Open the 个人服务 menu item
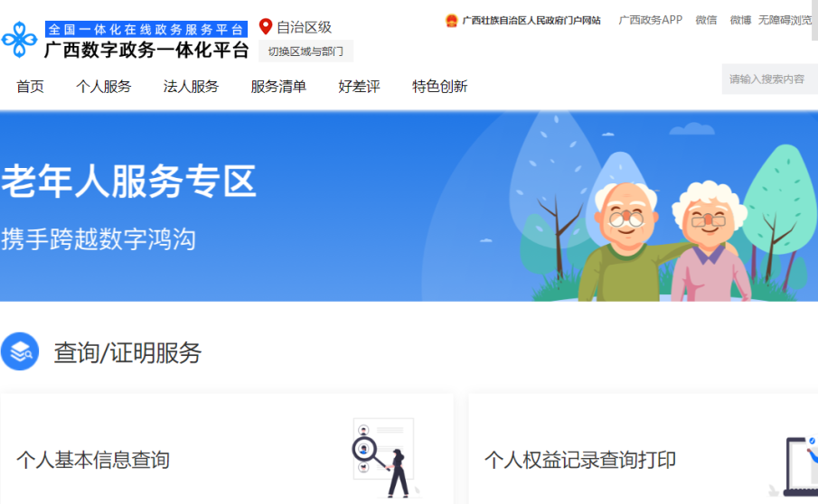Viewport: 818px width, 504px height. pyautogui.click(x=104, y=87)
